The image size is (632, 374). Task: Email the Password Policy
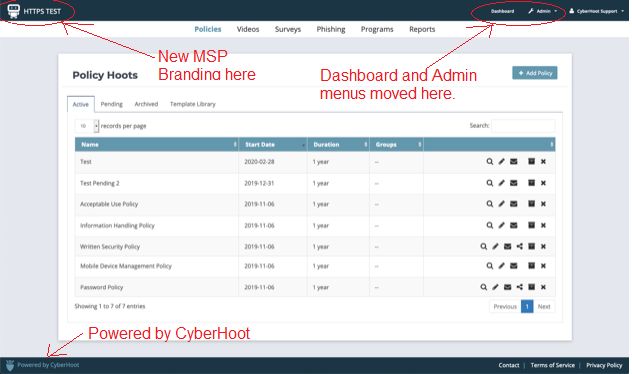click(x=507, y=287)
